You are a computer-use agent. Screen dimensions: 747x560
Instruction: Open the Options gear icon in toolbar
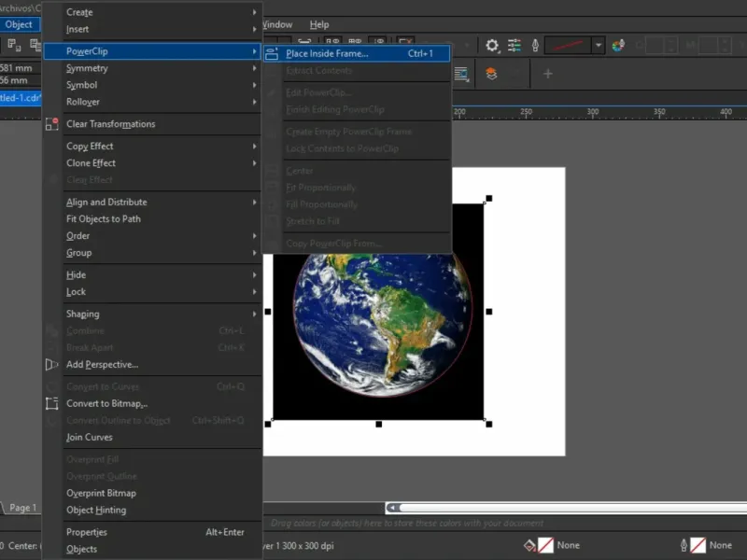click(492, 45)
